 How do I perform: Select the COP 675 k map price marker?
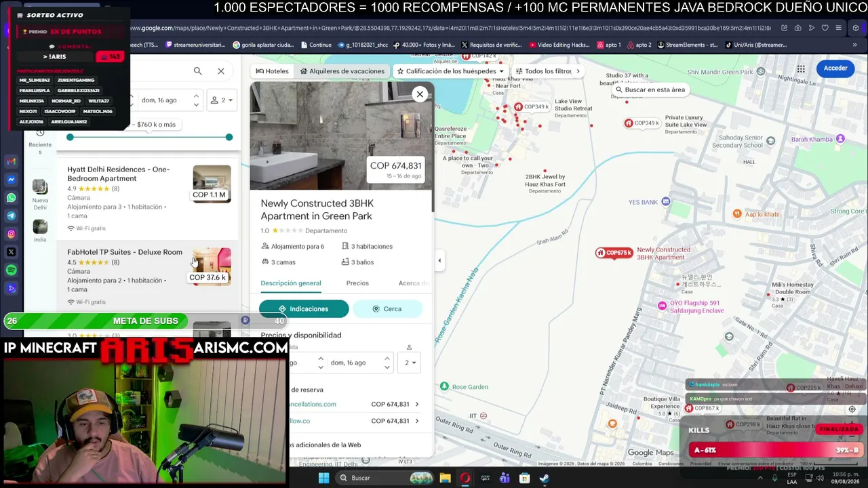pos(614,253)
